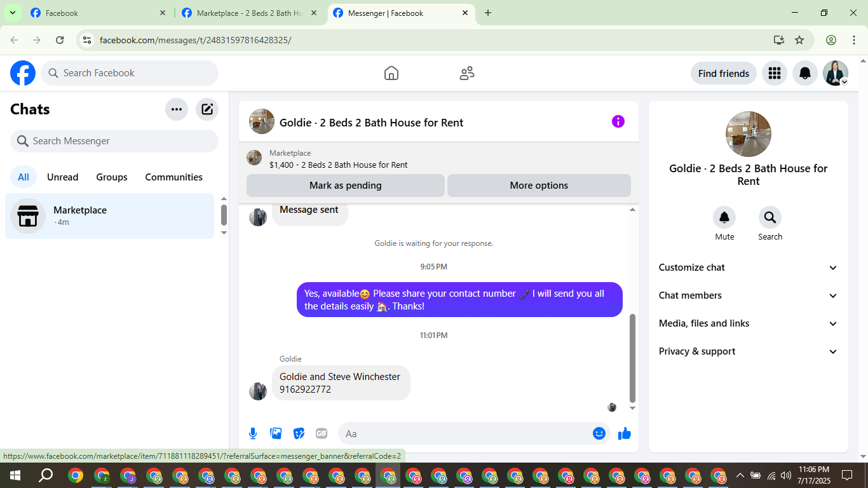Expand Privacy & support section
This screenshot has height=488, width=868.
pyautogui.click(x=749, y=351)
